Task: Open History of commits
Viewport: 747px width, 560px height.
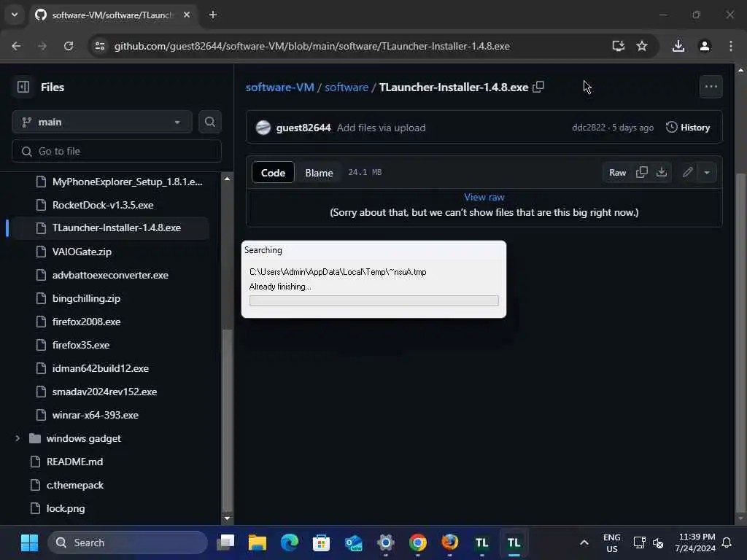Action: 687,127
